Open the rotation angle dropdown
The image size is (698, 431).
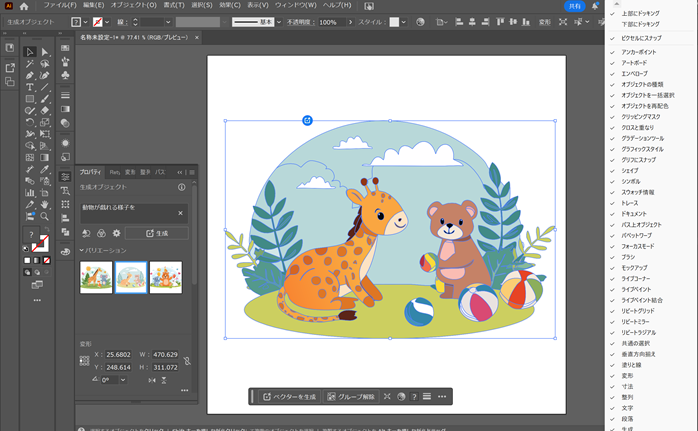[121, 380]
